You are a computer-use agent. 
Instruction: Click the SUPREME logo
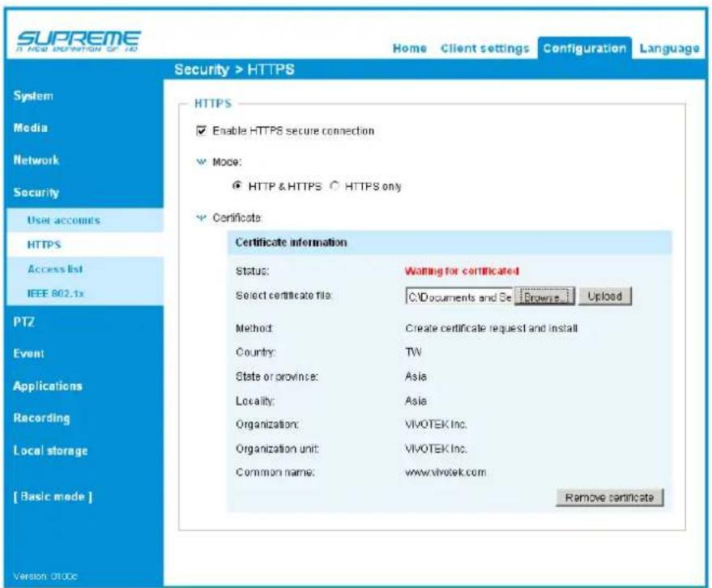click(78, 41)
